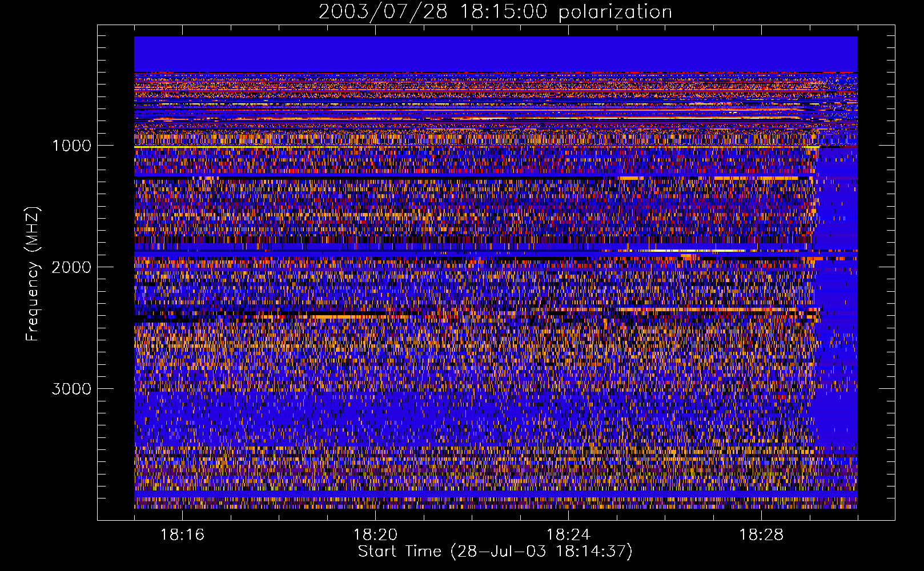
Task: Click the "Start Time (28-Jul-03 18:14:37)" label
Action: (x=495, y=552)
